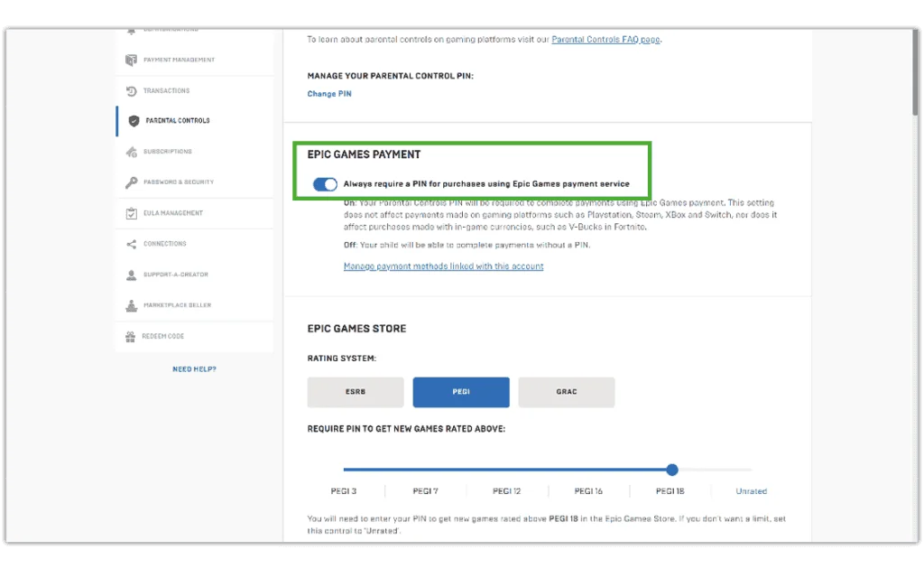Select the PEGI rating system button
This screenshot has height=578, width=924.
tap(461, 392)
